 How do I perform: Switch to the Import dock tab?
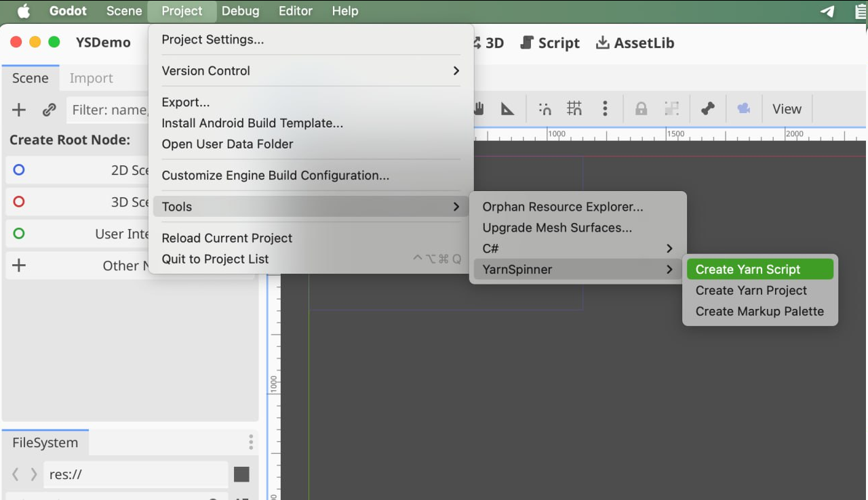coord(91,78)
